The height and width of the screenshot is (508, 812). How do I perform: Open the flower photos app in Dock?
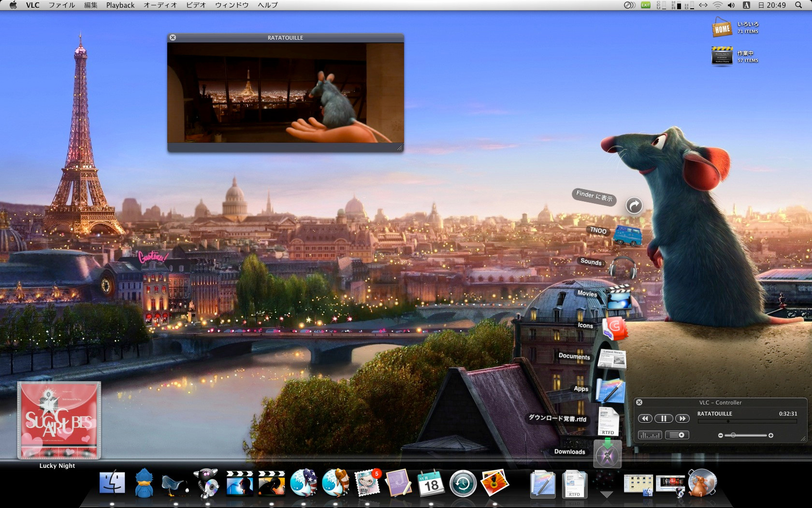click(x=494, y=483)
